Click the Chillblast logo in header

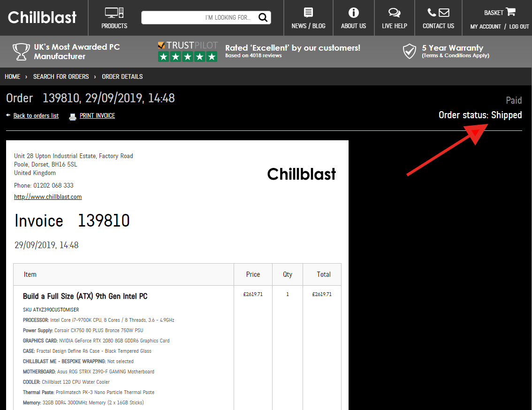42,17
